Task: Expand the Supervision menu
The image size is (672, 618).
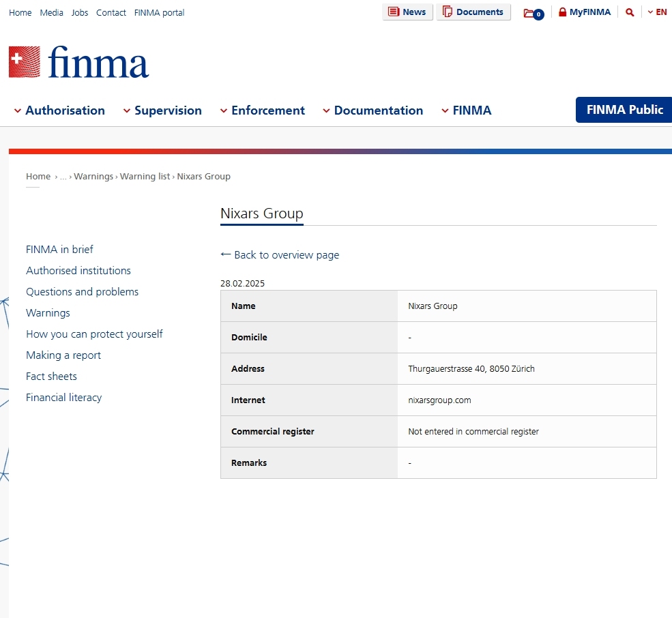Action: 162,111
